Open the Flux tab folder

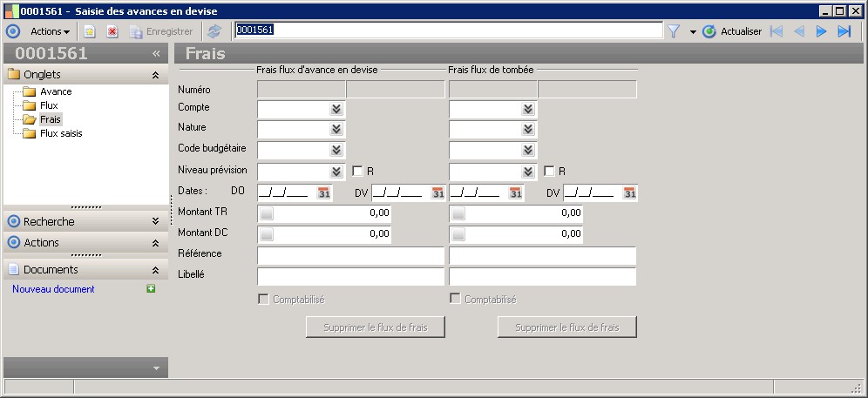[49, 105]
